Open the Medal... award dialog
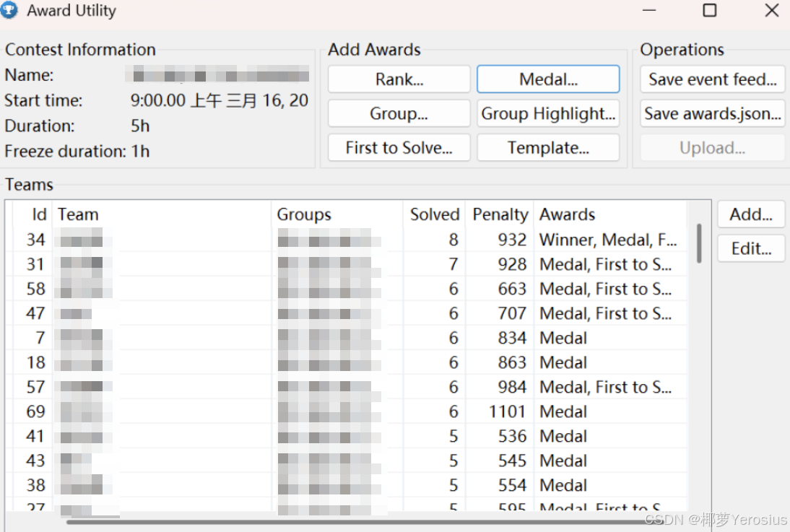Screen dimensions: 790x532 548,79
